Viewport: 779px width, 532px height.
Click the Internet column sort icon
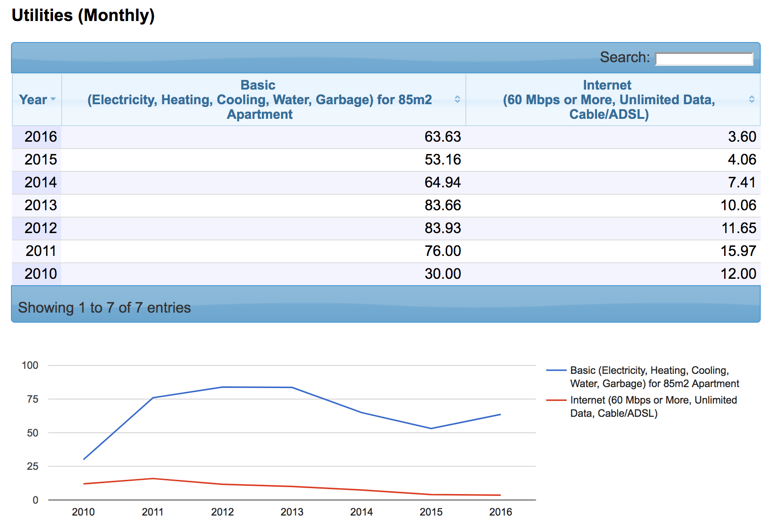(751, 99)
